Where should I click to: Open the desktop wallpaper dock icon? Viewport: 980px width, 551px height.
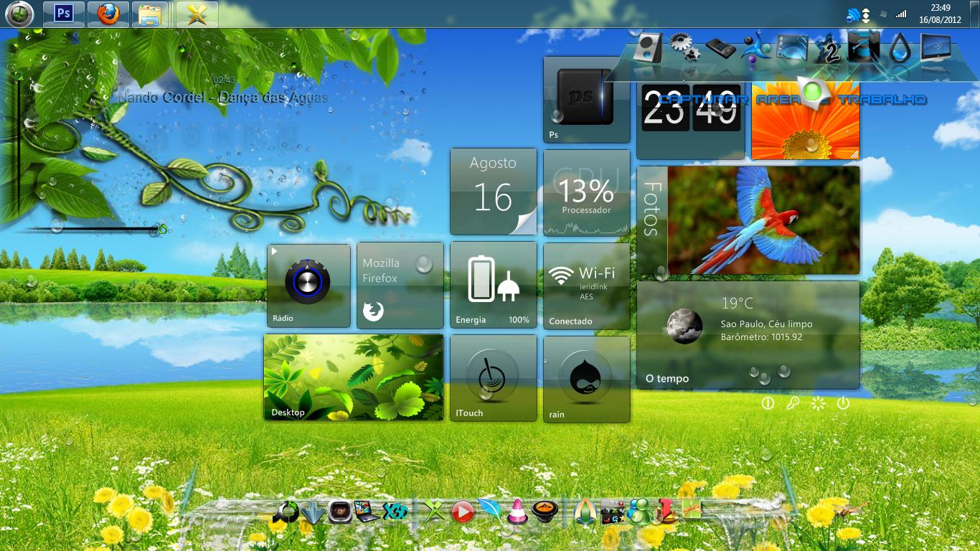[792, 47]
